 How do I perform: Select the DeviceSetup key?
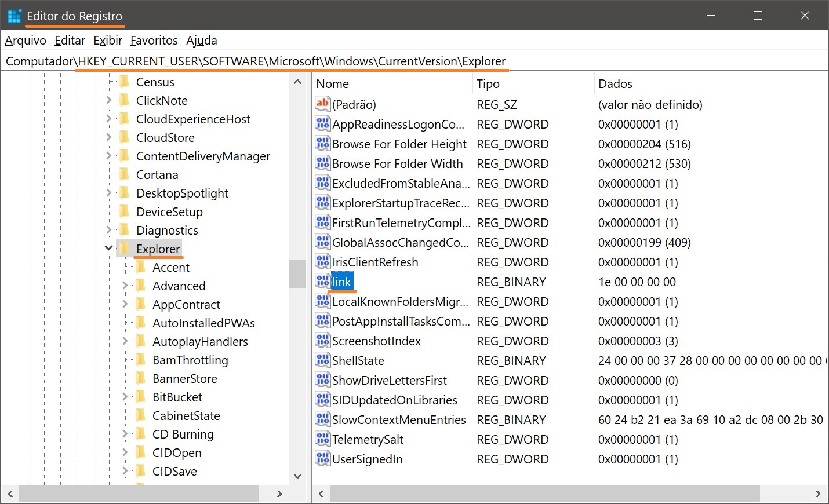(x=169, y=211)
